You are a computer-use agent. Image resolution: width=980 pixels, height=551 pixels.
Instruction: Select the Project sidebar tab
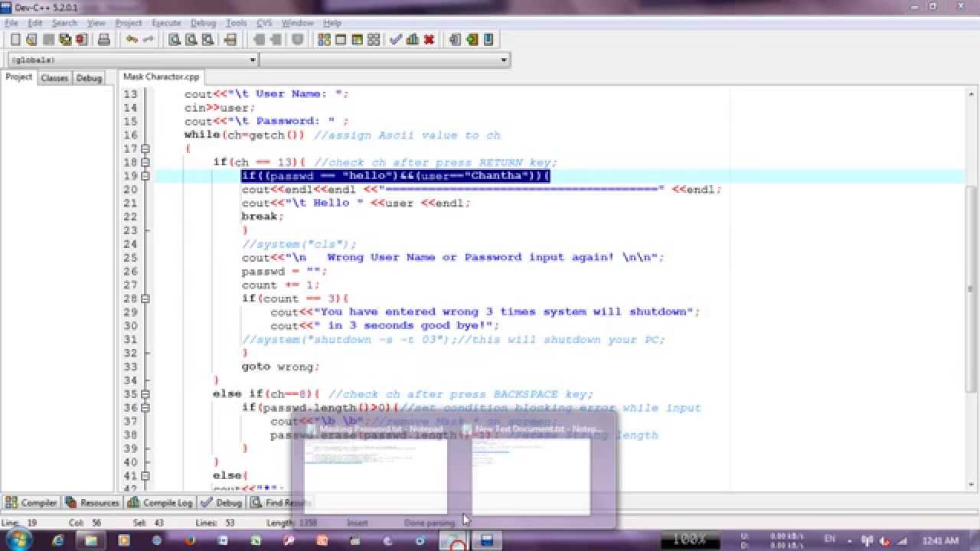[19, 77]
